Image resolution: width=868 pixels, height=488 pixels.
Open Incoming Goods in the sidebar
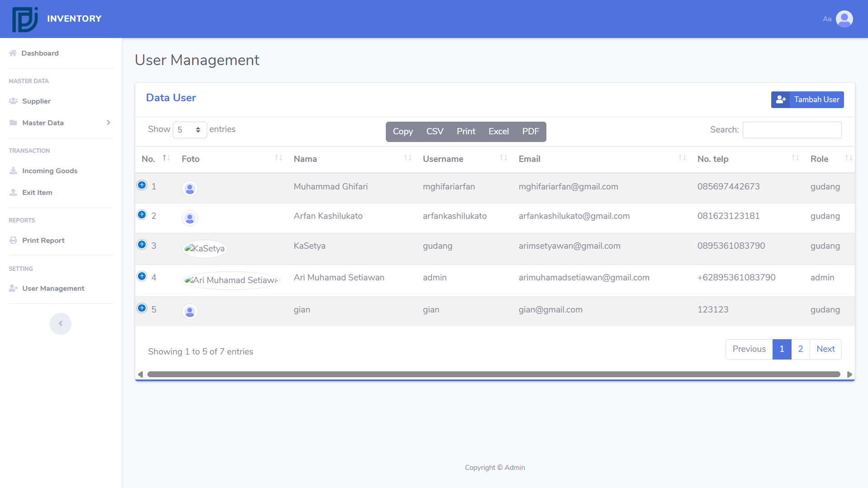point(50,171)
